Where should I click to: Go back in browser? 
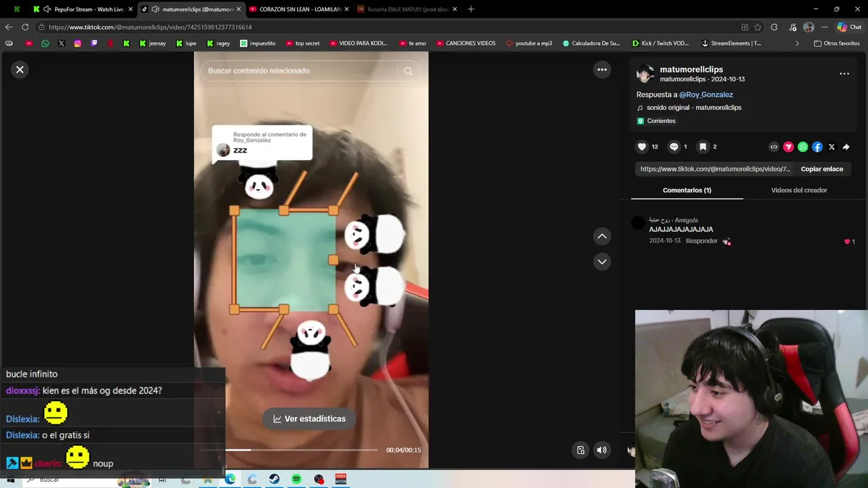[x=9, y=27]
